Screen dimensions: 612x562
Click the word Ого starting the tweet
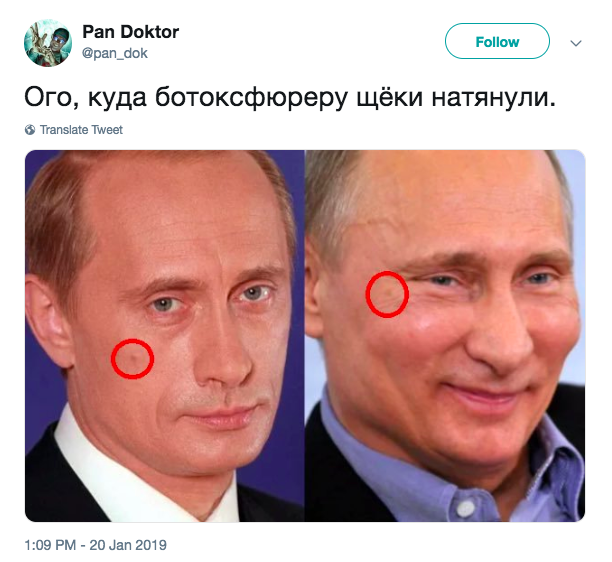click(48, 98)
